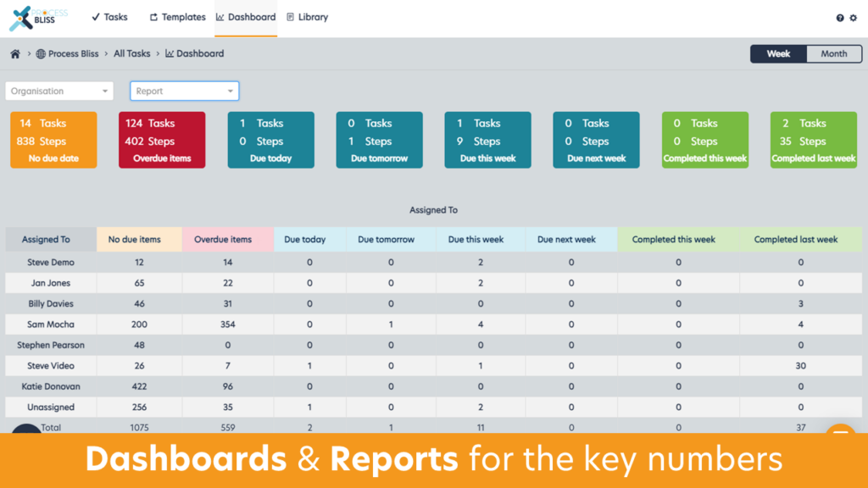Click the checkmark icon next to Tasks
The height and width of the screenshot is (488, 868).
point(96,17)
